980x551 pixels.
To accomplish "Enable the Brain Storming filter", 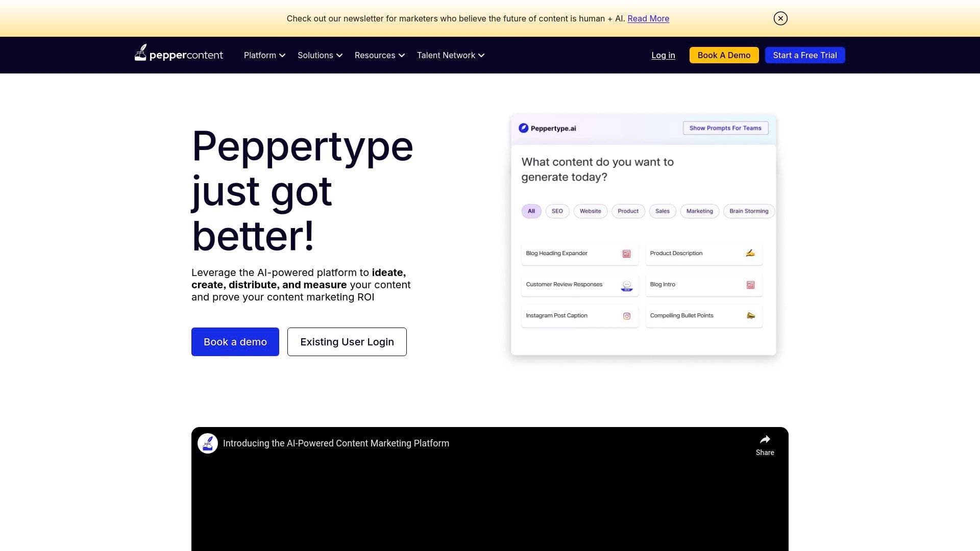I will click(x=748, y=211).
